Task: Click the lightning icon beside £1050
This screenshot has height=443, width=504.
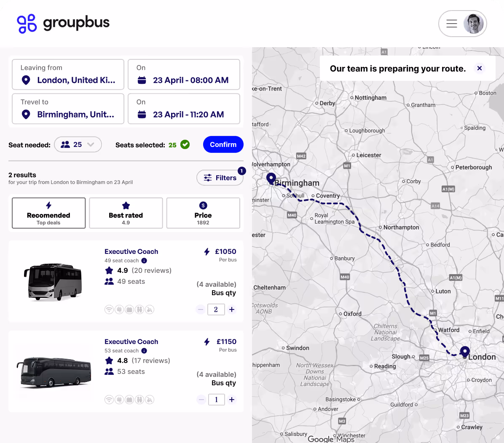Action: pos(207,251)
